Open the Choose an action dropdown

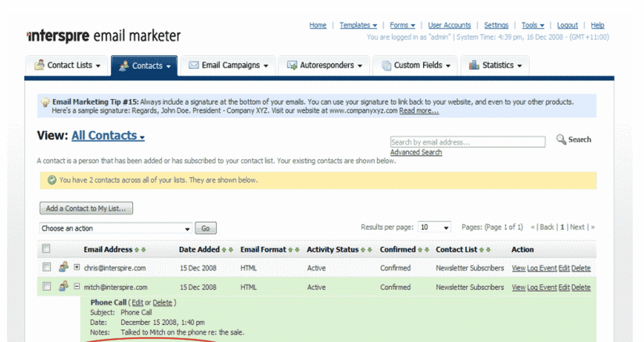pos(115,228)
